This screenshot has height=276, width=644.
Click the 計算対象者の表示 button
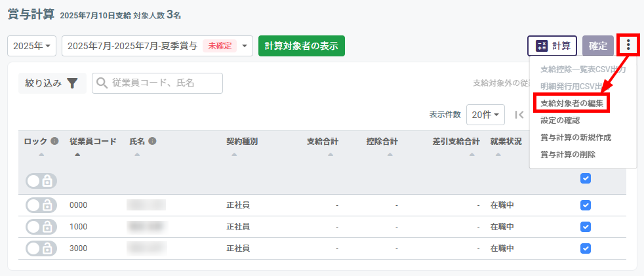coord(301,46)
